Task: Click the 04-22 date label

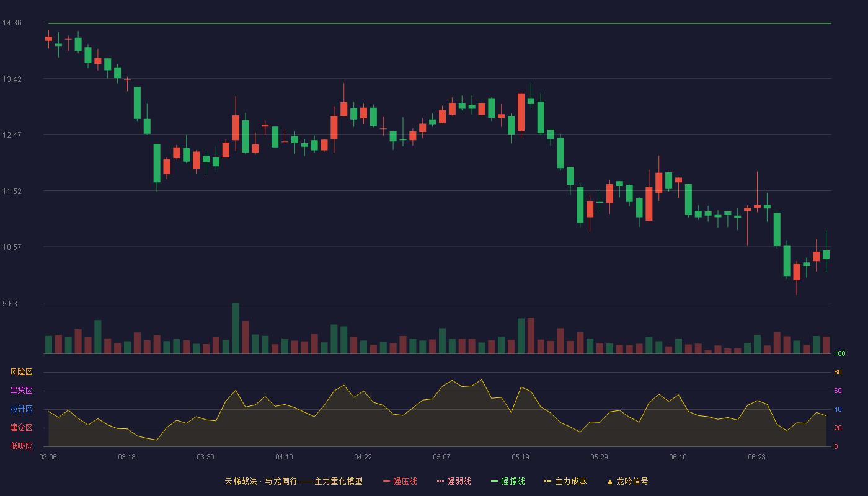Action: click(x=363, y=457)
